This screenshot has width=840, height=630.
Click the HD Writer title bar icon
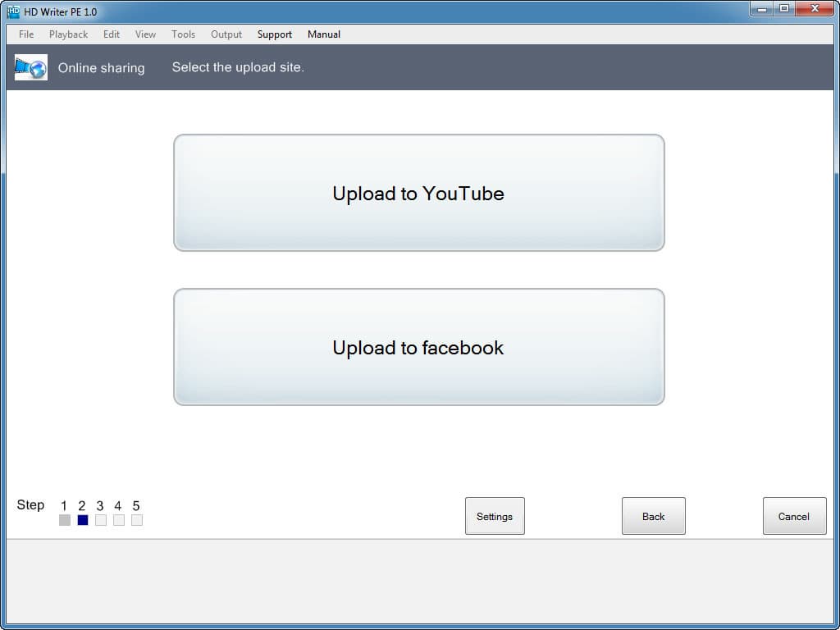13,11
